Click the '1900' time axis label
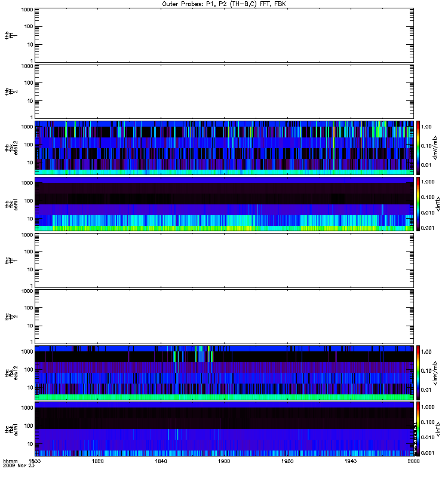 click(224, 461)
